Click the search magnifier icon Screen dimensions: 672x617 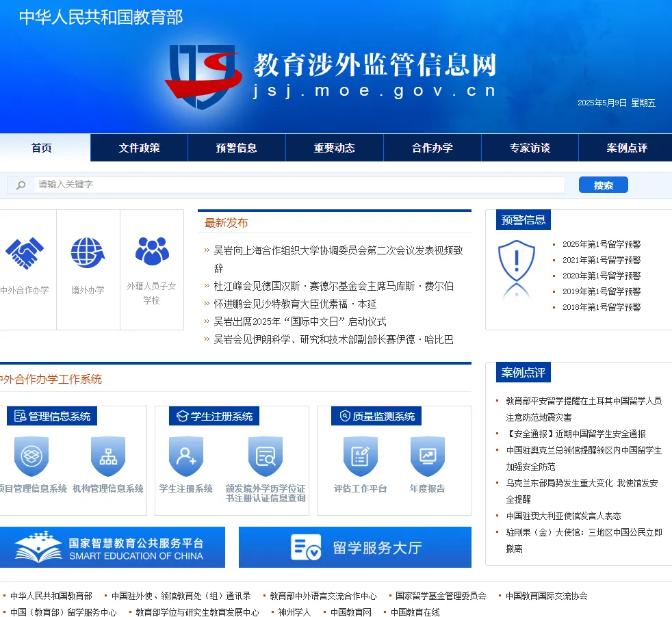pos(21,185)
